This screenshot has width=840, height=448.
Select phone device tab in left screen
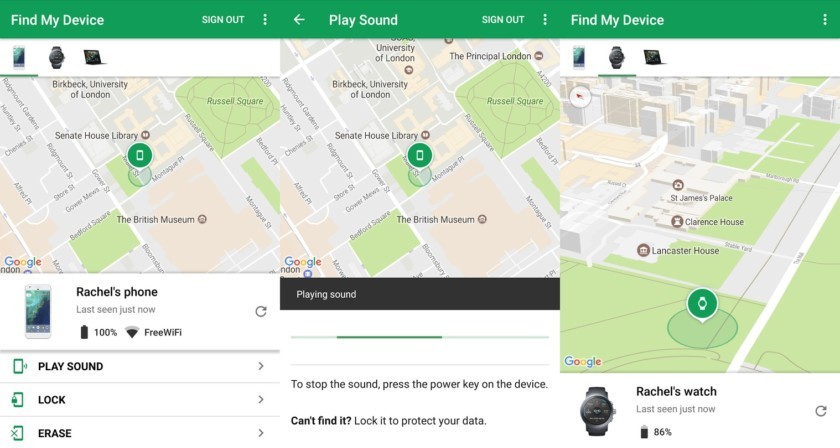pyautogui.click(x=19, y=57)
